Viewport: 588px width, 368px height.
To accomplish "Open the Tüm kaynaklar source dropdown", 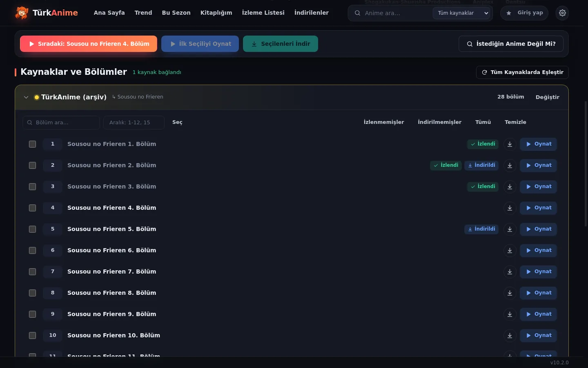I will coord(461,13).
